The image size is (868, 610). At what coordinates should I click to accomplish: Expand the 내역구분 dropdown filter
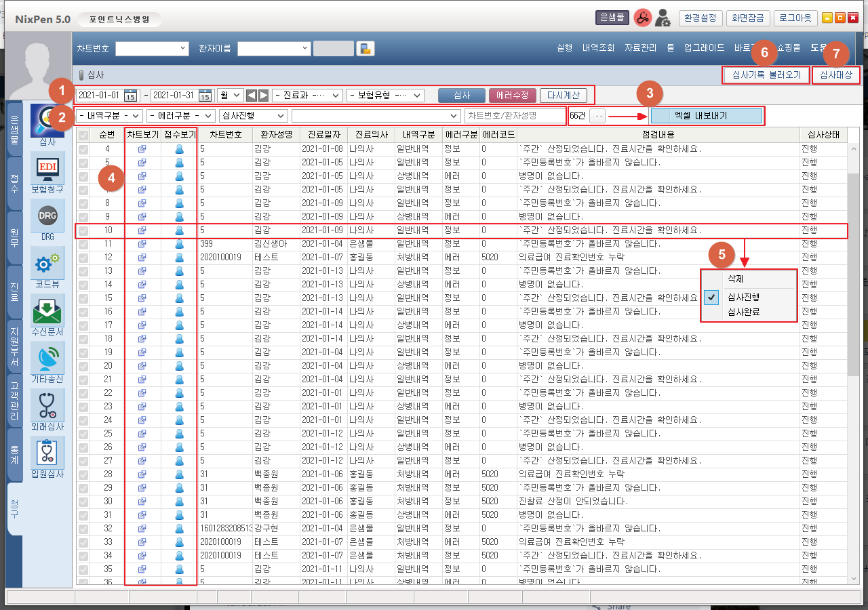coord(108,116)
